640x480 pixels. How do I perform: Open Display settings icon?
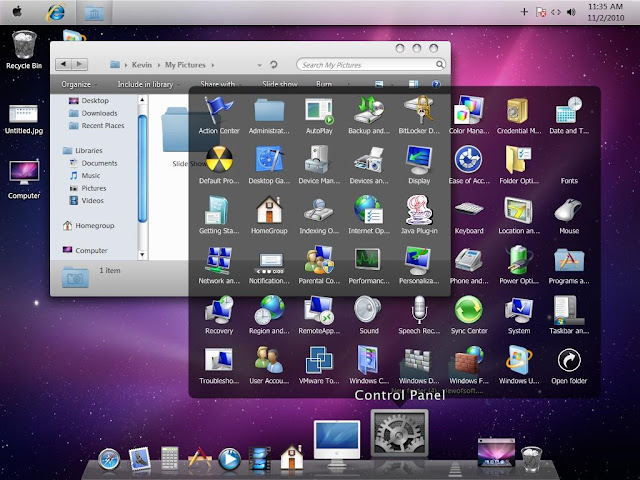(419, 160)
